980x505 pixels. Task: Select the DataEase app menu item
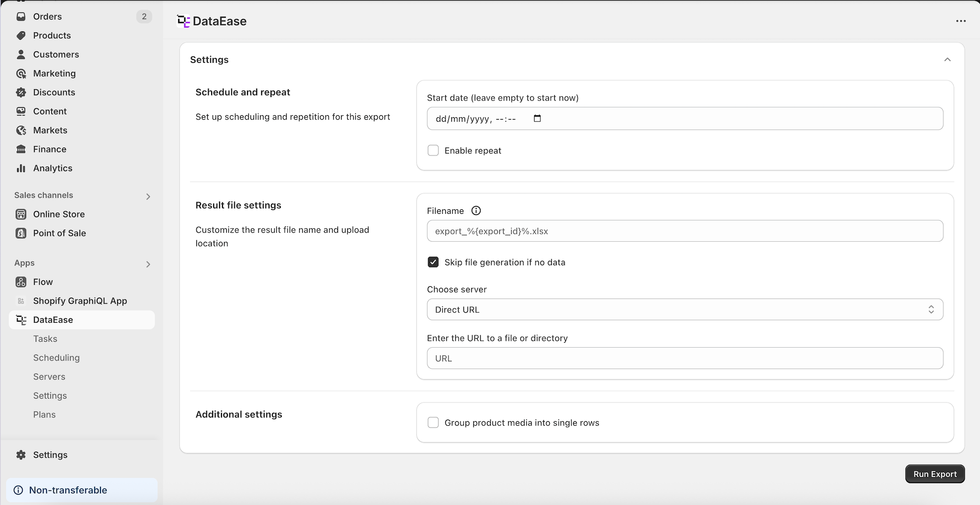point(82,320)
